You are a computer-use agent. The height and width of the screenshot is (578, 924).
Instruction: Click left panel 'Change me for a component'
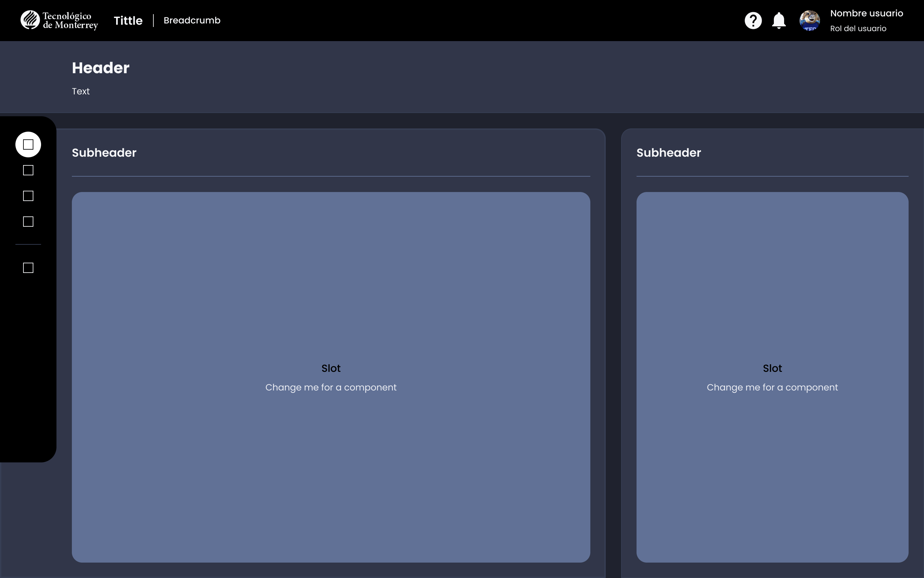point(331,387)
